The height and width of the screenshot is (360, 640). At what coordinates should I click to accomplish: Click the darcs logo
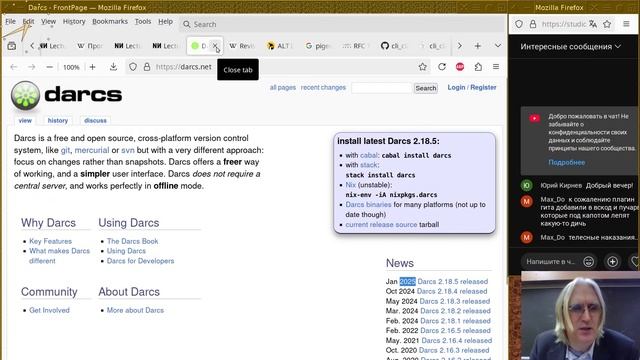[x=66, y=96]
